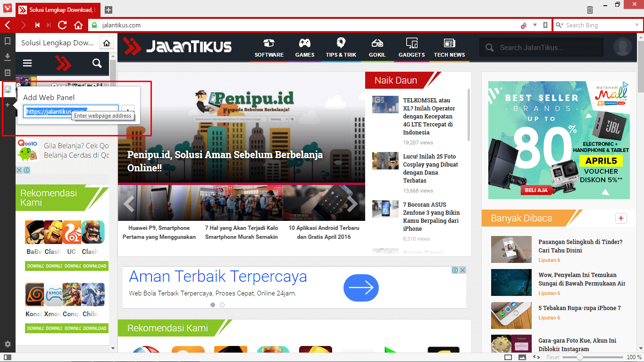Image resolution: width=644 pixels, height=362 pixels.
Task: Click the JalanTikus logo
Action: click(x=177, y=47)
